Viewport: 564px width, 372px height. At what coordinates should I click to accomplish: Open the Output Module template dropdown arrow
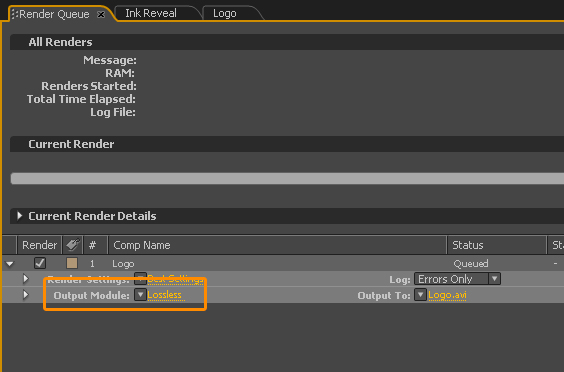click(140, 295)
